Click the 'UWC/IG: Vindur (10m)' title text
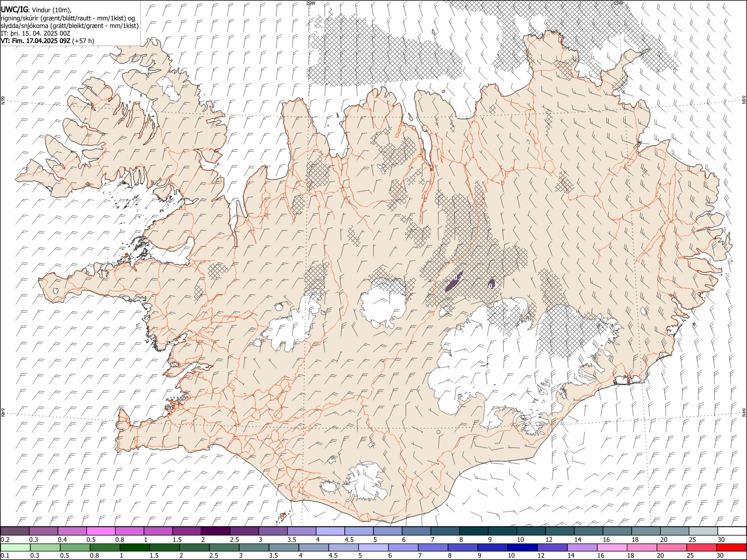 [x=36, y=10]
